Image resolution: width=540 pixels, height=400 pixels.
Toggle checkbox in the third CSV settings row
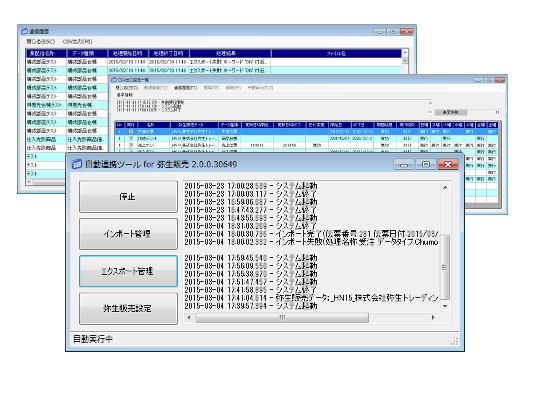pos(131,145)
